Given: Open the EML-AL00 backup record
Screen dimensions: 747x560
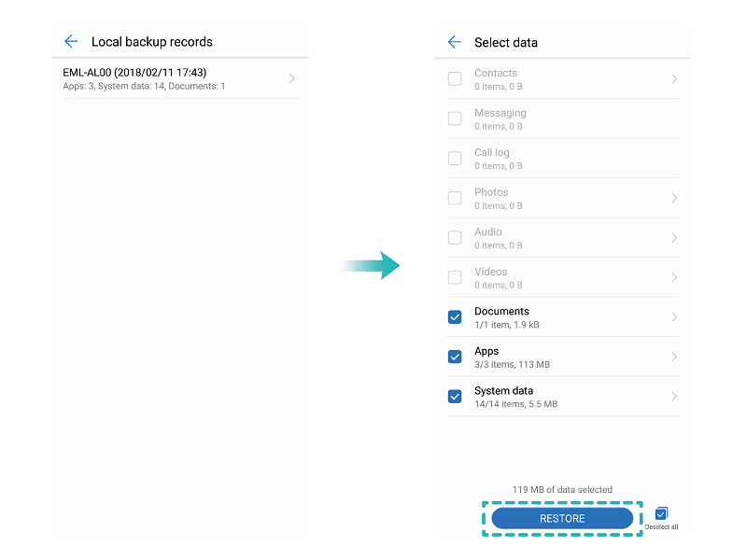Looking at the screenshot, I should pos(179,79).
